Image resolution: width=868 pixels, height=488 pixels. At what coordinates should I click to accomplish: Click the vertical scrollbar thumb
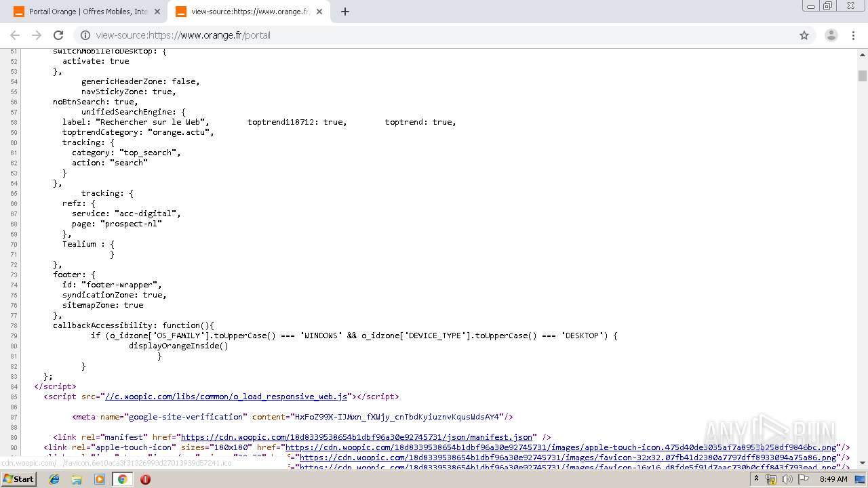pyautogui.click(x=862, y=76)
